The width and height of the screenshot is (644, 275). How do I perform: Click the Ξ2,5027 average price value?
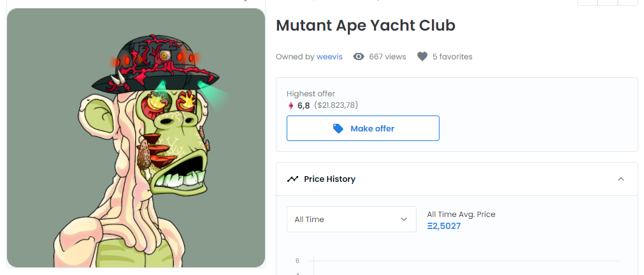444,226
